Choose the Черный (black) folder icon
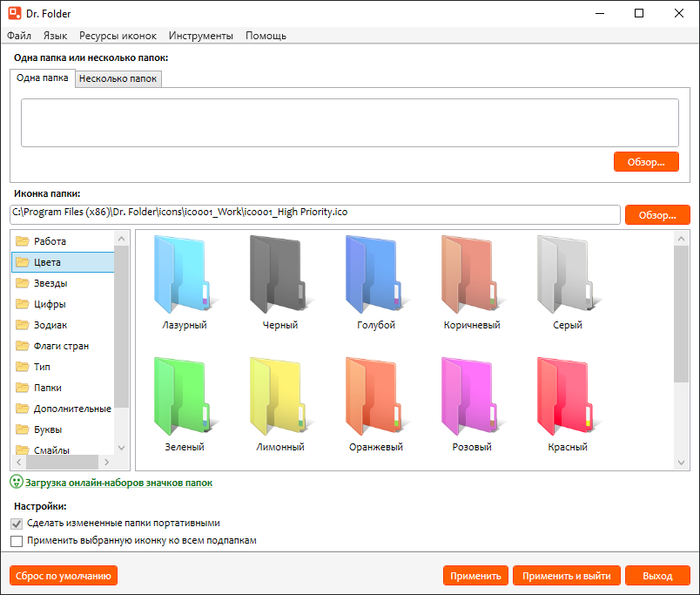700x595 pixels. (x=279, y=276)
